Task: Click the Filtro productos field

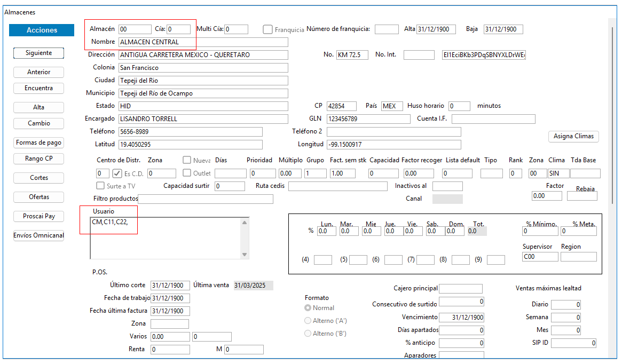Action: (206, 199)
